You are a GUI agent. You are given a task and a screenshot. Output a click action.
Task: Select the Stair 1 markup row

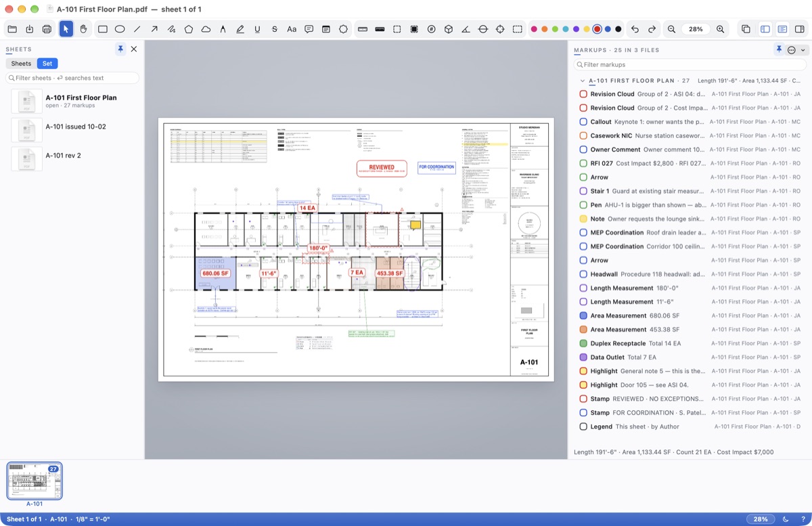pos(690,191)
